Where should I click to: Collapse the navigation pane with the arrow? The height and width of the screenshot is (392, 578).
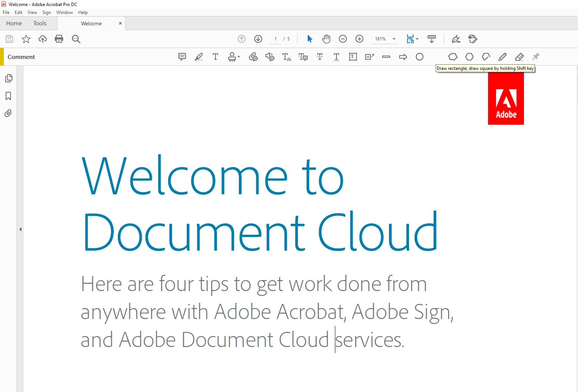(20, 229)
